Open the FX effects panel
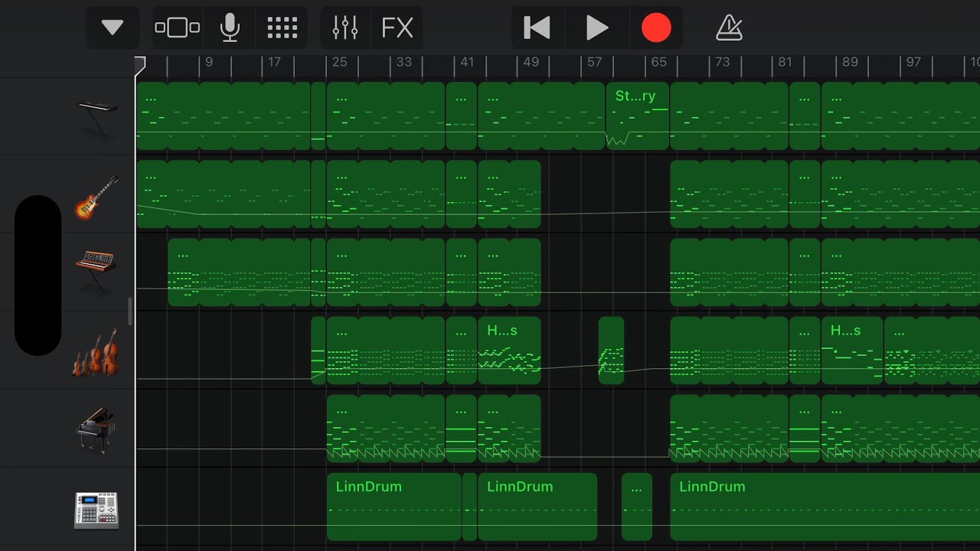The height and width of the screenshot is (551, 980). pyautogui.click(x=397, y=28)
